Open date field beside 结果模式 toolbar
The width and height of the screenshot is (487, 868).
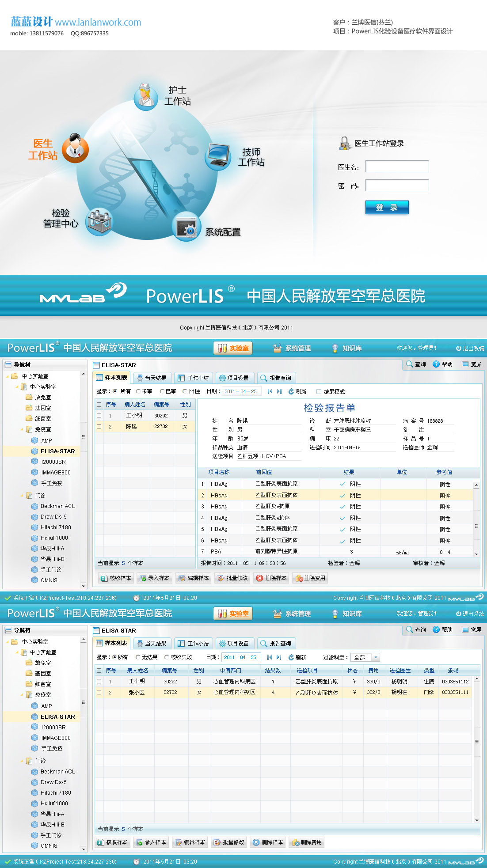coord(242,391)
